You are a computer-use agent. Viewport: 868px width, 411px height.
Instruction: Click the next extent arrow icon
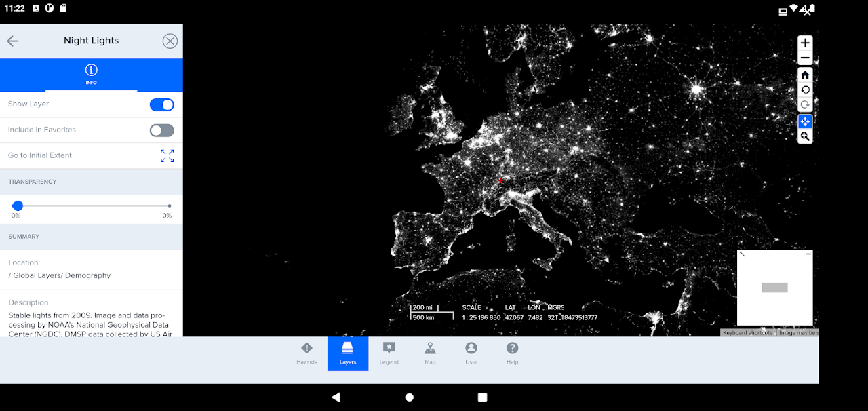coord(805,104)
